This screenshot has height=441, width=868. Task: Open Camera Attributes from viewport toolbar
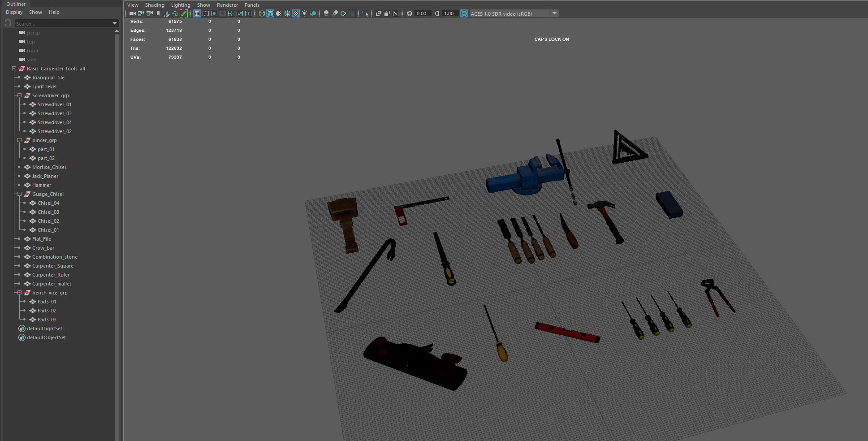click(x=150, y=13)
